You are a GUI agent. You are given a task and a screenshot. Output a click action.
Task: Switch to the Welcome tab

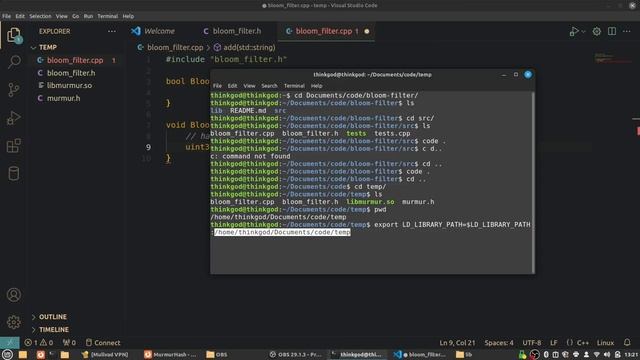click(x=154, y=31)
